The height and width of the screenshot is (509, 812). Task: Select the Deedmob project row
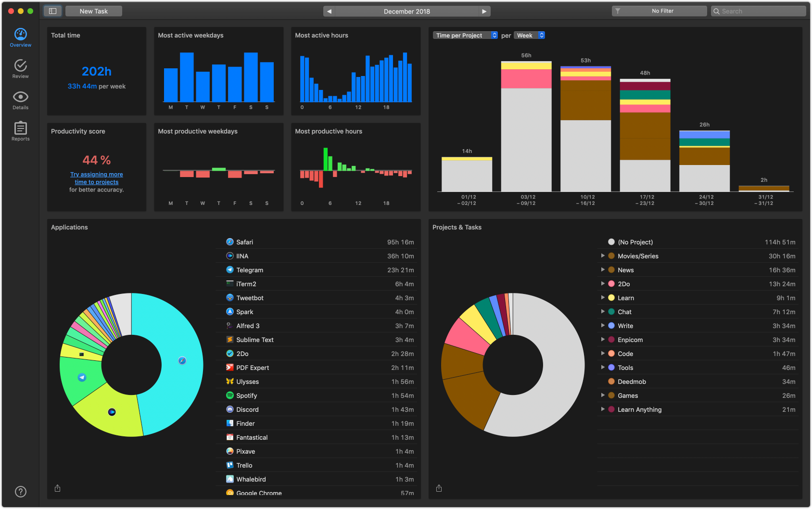698,382
